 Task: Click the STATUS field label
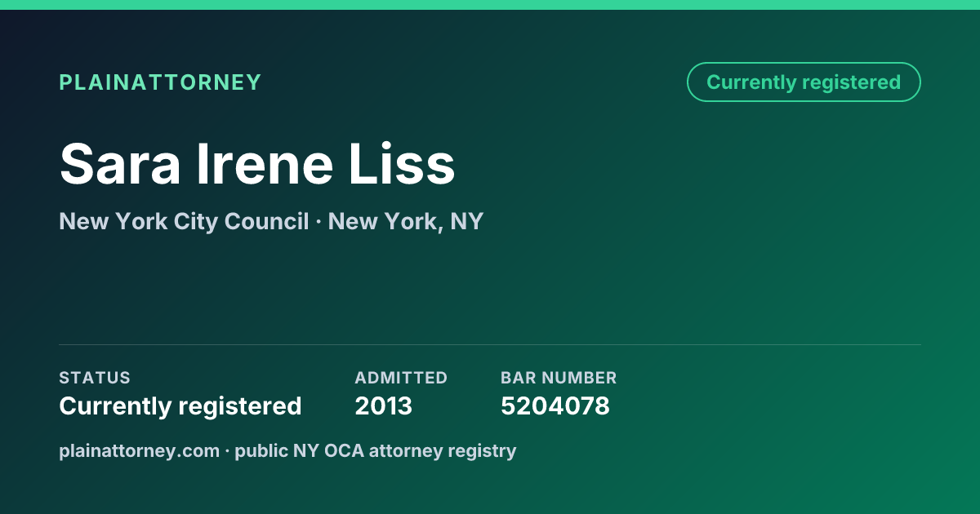[x=95, y=378]
